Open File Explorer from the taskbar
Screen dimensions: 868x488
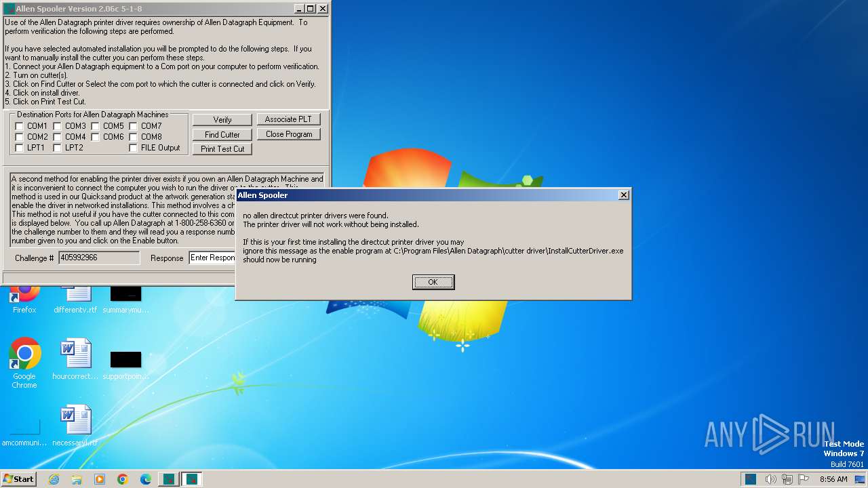tap(77, 479)
